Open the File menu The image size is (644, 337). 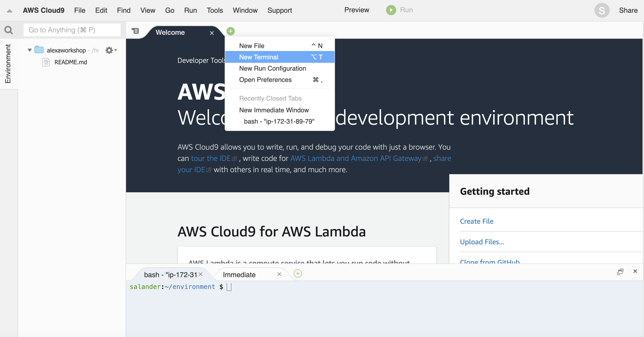coord(80,10)
